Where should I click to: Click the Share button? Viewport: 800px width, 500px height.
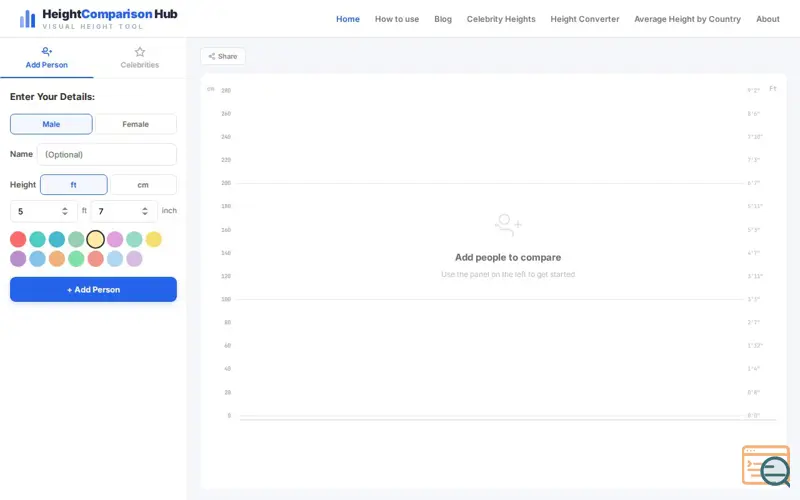pyautogui.click(x=223, y=56)
